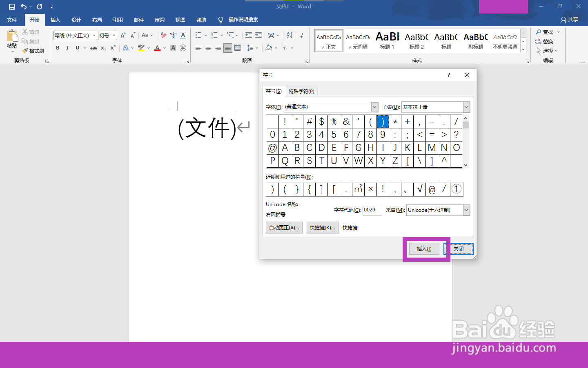Insert enclosed character icon
The height and width of the screenshot is (368, 588).
(x=183, y=48)
